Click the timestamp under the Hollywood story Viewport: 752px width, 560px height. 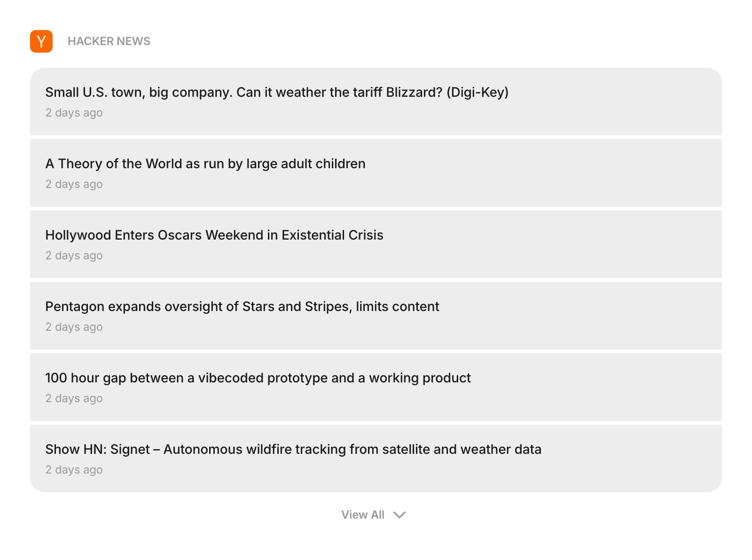point(74,256)
